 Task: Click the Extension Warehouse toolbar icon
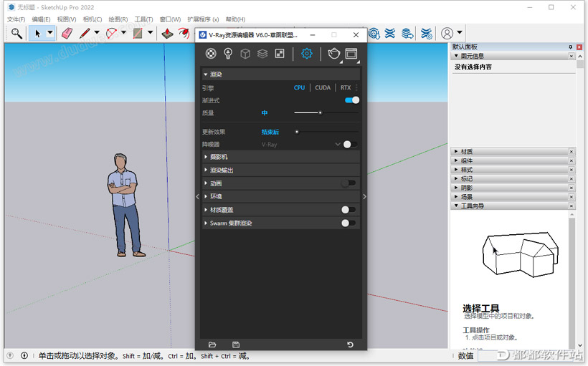390,34
